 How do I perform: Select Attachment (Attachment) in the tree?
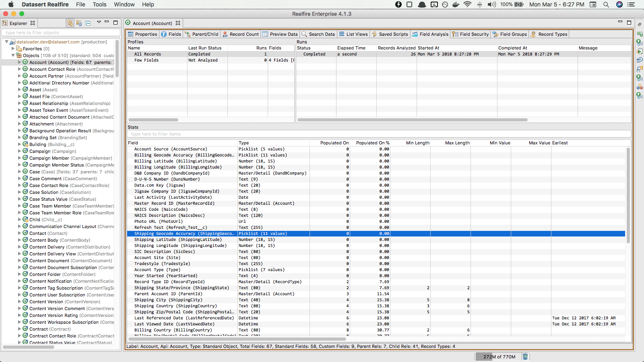(56, 124)
